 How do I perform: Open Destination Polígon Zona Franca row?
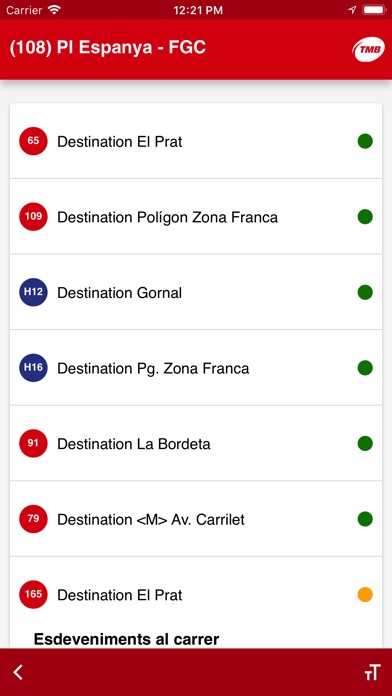[x=196, y=217]
